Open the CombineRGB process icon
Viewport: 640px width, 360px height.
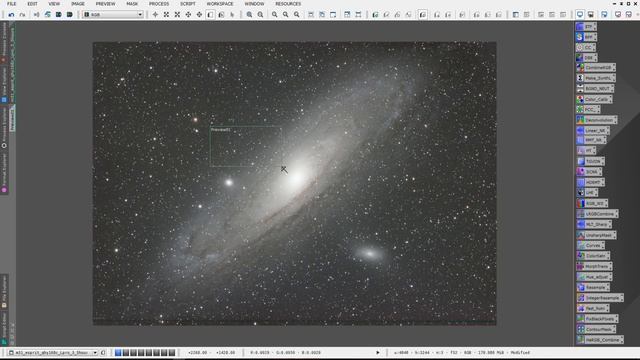[x=596, y=68]
